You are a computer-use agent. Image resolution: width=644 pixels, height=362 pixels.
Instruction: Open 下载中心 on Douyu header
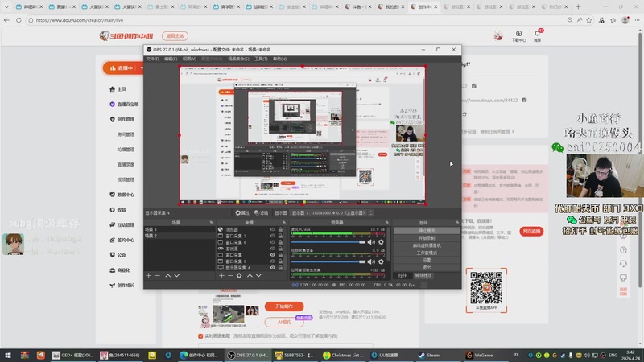(x=518, y=36)
